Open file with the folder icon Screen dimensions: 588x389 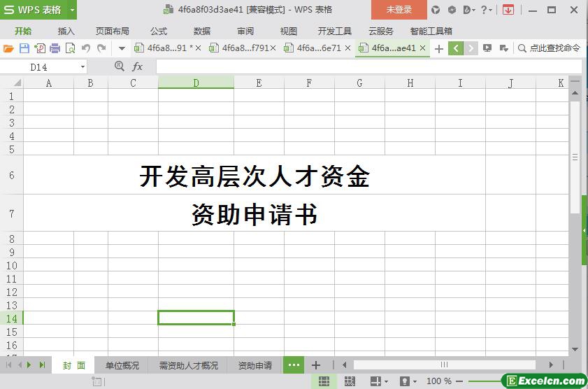8,48
